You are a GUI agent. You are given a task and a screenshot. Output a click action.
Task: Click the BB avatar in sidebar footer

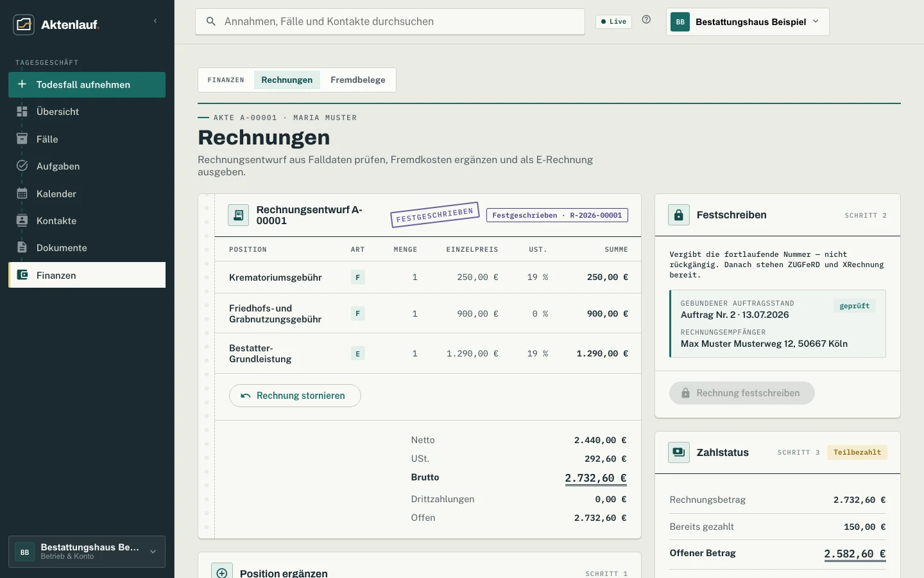[24, 552]
